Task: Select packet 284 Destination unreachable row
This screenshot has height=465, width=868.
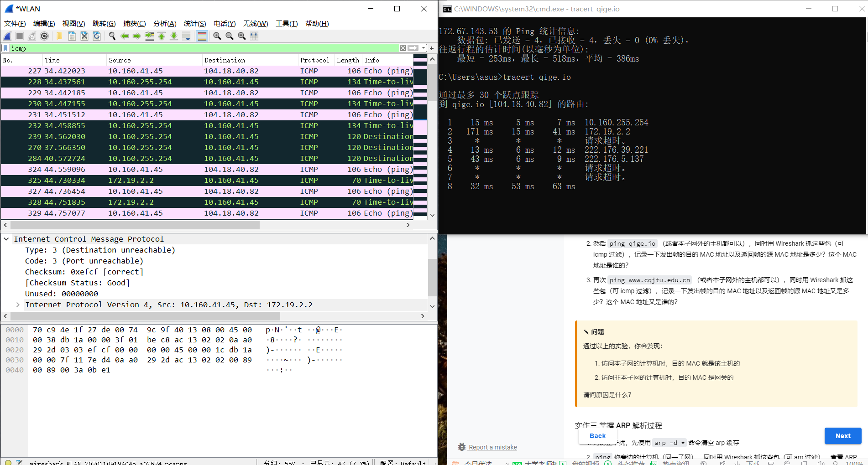Action: click(207, 159)
